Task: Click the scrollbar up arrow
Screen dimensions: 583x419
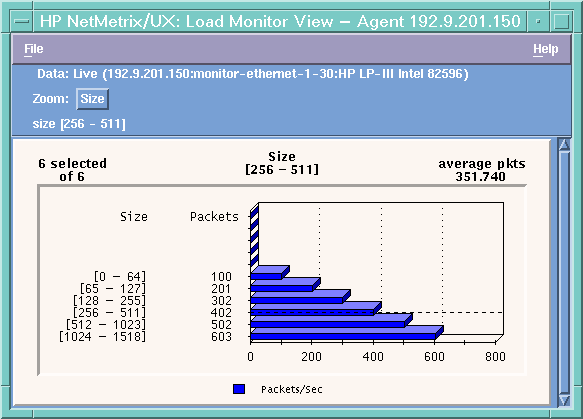Action: click(564, 145)
